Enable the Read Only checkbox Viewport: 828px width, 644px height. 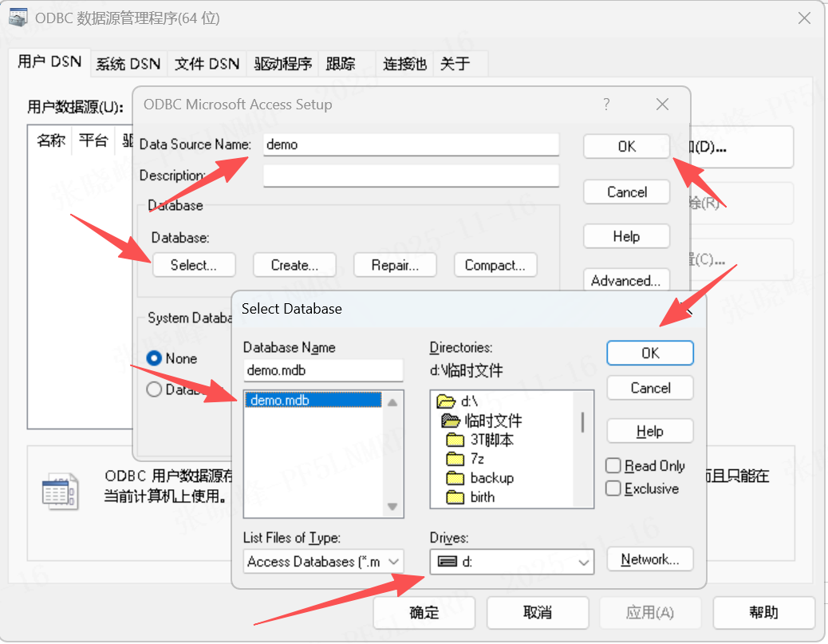tap(613, 465)
